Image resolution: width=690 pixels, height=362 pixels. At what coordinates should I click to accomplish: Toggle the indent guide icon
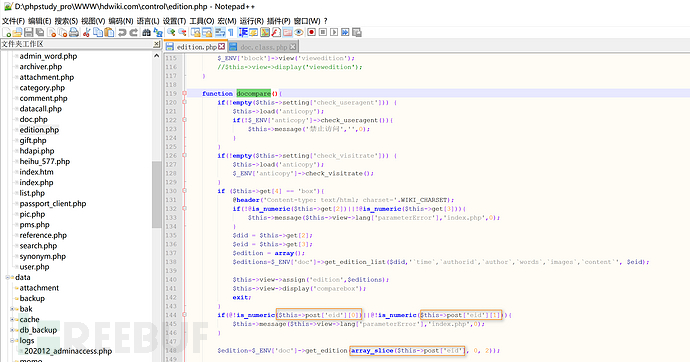point(243,32)
